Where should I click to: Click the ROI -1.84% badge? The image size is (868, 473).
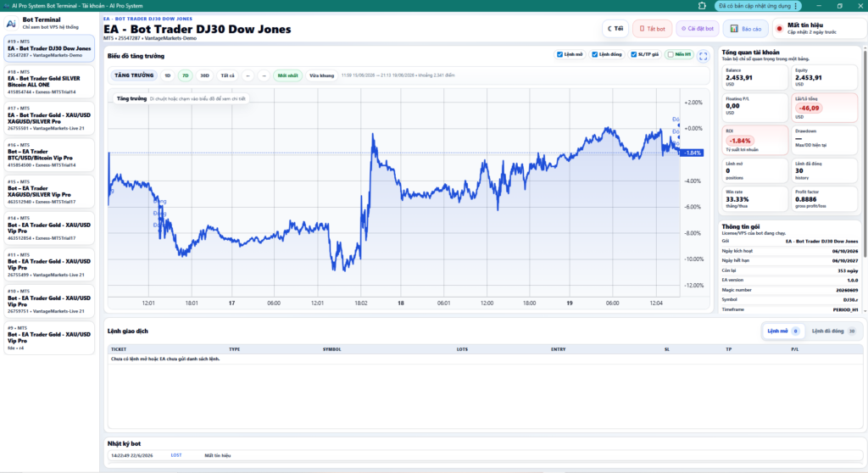739,141
